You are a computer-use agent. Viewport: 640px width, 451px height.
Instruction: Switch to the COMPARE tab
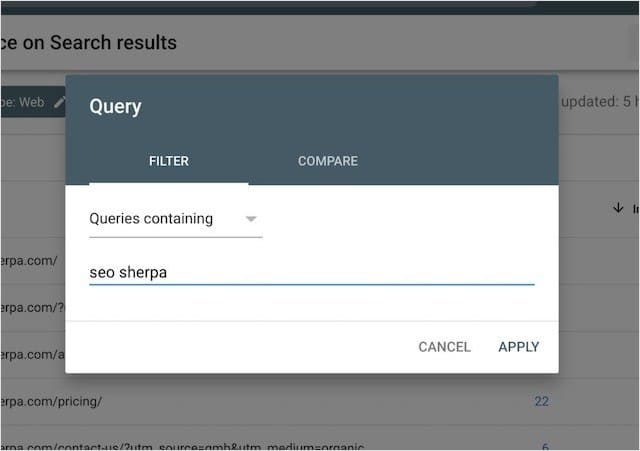[327, 161]
